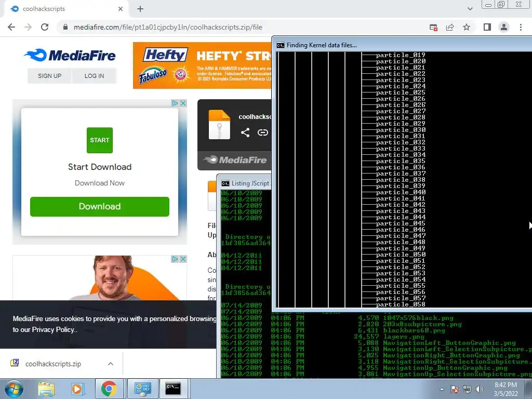Click MediaFire watermark logo in file card
Image resolution: width=532 pixels, height=399 pixels.
235,160
